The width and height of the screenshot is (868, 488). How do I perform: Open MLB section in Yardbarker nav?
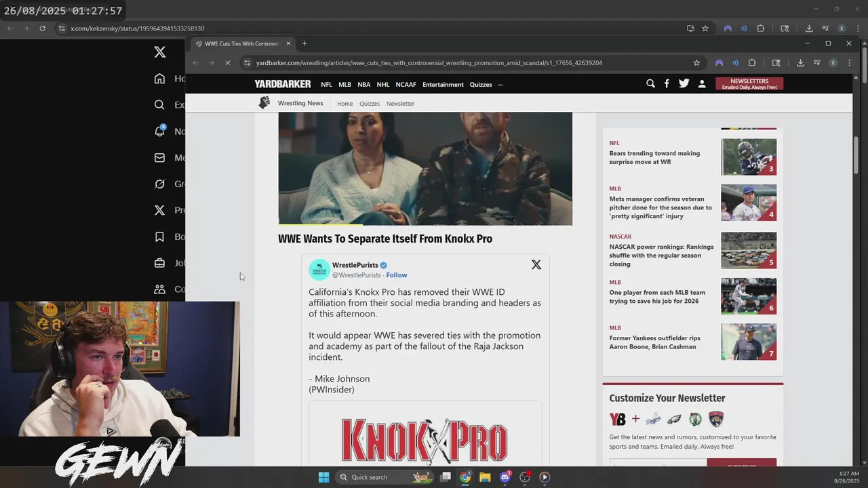pos(344,85)
